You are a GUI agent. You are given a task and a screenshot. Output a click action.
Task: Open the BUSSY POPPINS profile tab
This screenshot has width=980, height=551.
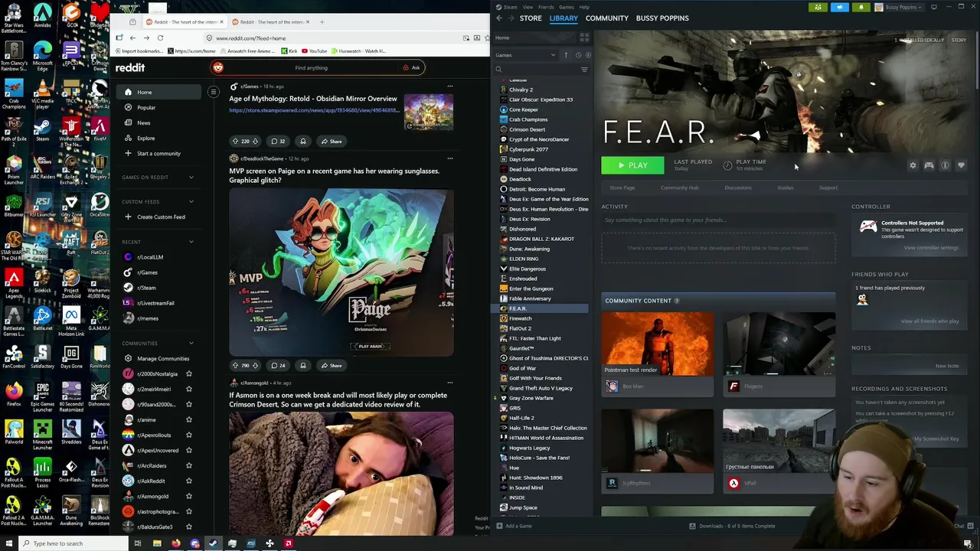pyautogui.click(x=662, y=18)
